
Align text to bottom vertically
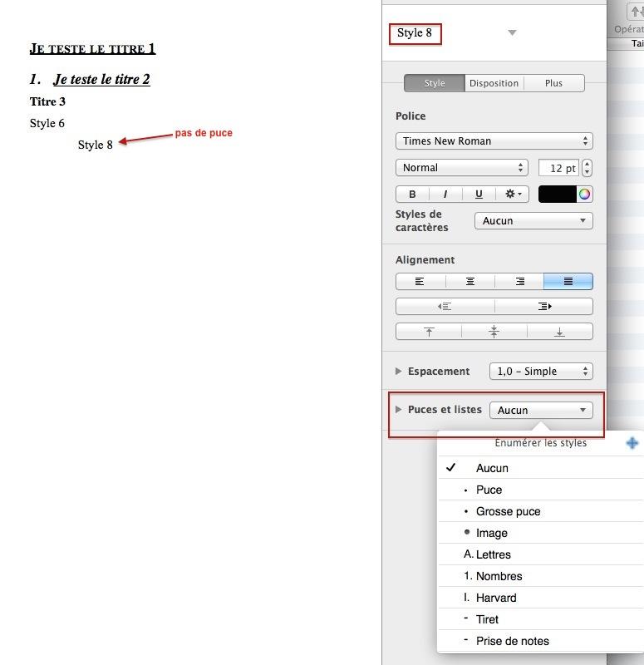(559, 332)
